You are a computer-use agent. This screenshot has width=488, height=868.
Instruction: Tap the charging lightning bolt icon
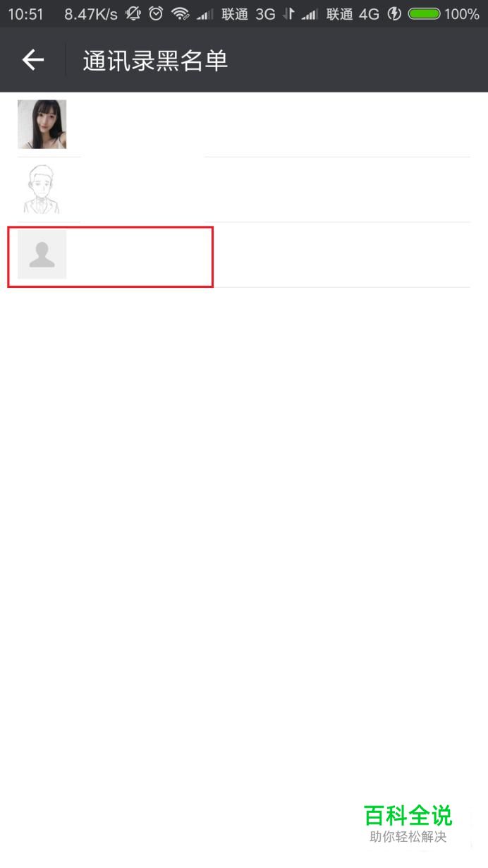click(x=395, y=13)
